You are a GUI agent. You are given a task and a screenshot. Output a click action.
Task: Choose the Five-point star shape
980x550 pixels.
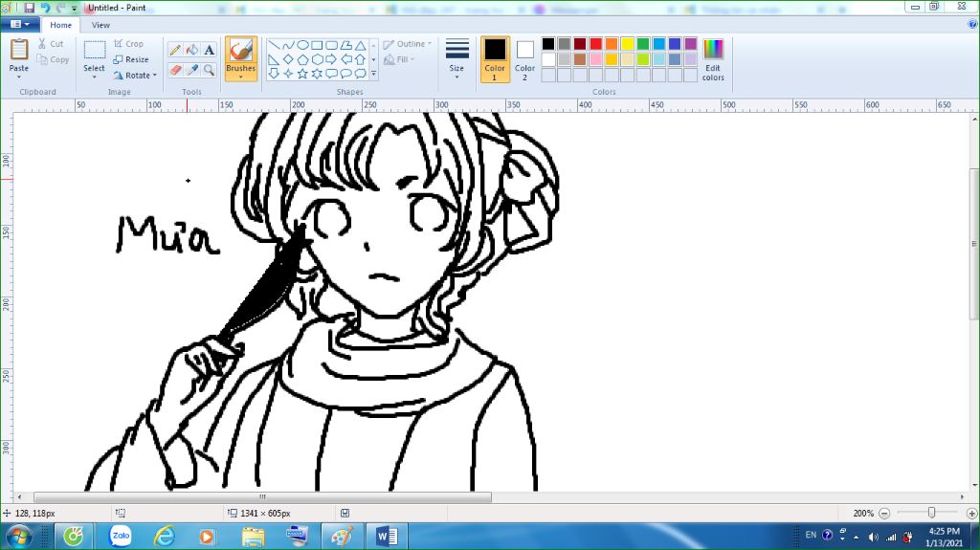tap(302, 74)
